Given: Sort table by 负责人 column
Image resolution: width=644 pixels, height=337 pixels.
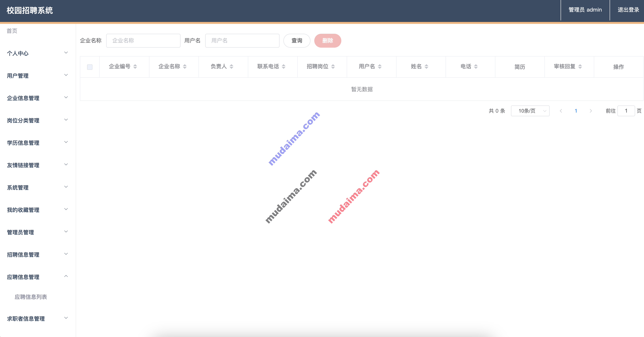Looking at the screenshot, I should pyautogui.click(x=231, y=66).
